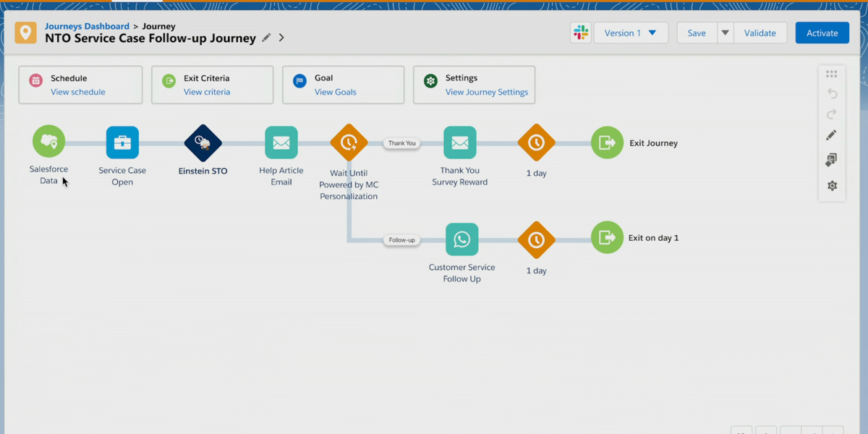Select the 1 day wait on follow-up path

[x=536, y=239]
